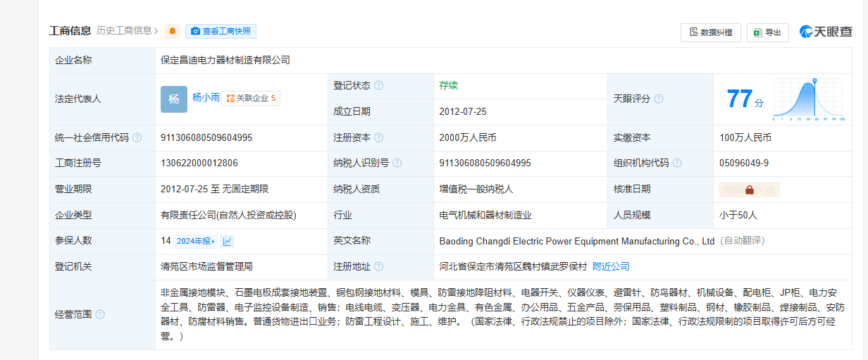The image size is (868, 360).
Task: Click 有限责任公司(自然人投资或控股) value
Action: (x=228, y=215)
